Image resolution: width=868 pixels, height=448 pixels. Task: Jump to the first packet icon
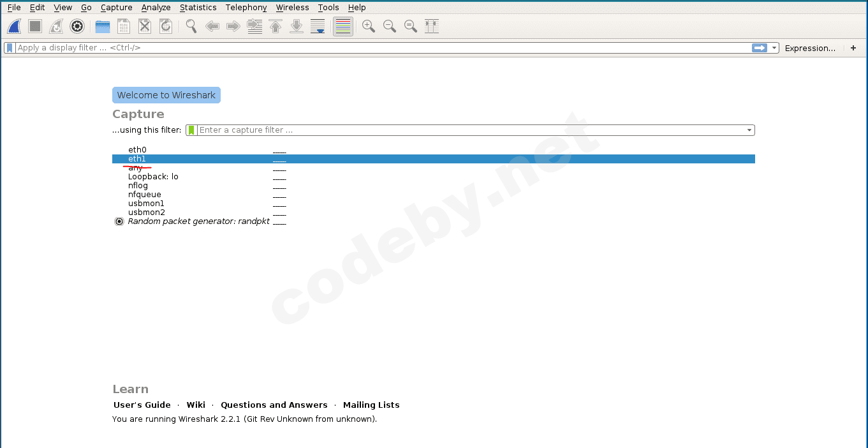(x=276, y=26)
